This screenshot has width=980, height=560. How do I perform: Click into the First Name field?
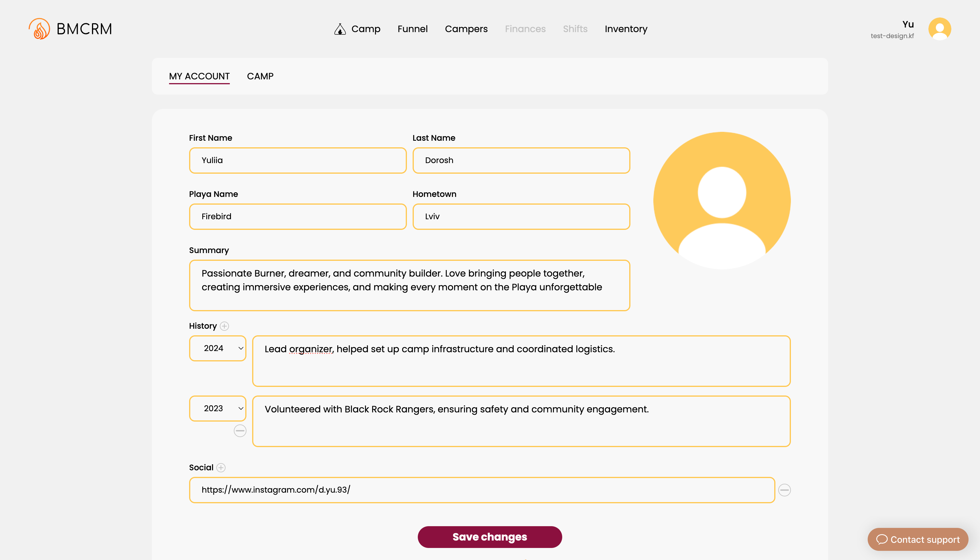(297, 160)
